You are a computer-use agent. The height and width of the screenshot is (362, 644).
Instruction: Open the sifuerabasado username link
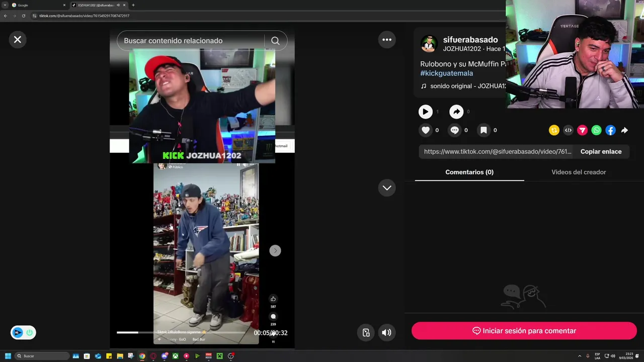click(x=470, y=40)
